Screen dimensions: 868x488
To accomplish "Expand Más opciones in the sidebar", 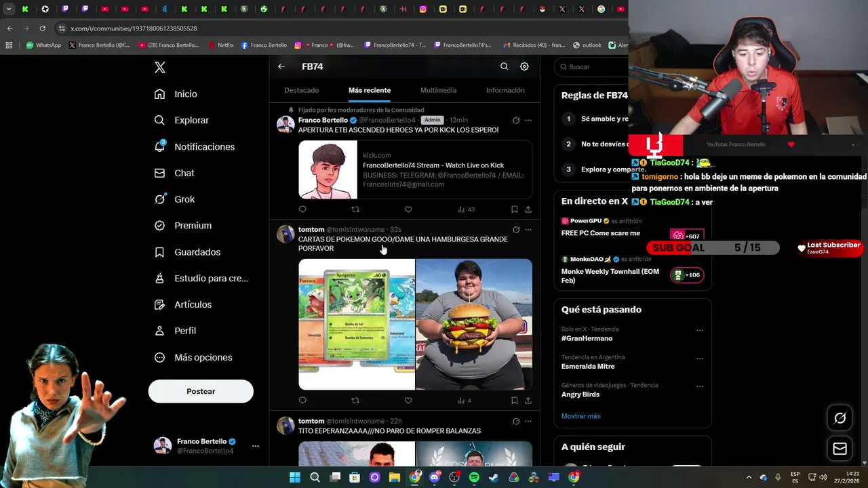I will pos(193,357).
